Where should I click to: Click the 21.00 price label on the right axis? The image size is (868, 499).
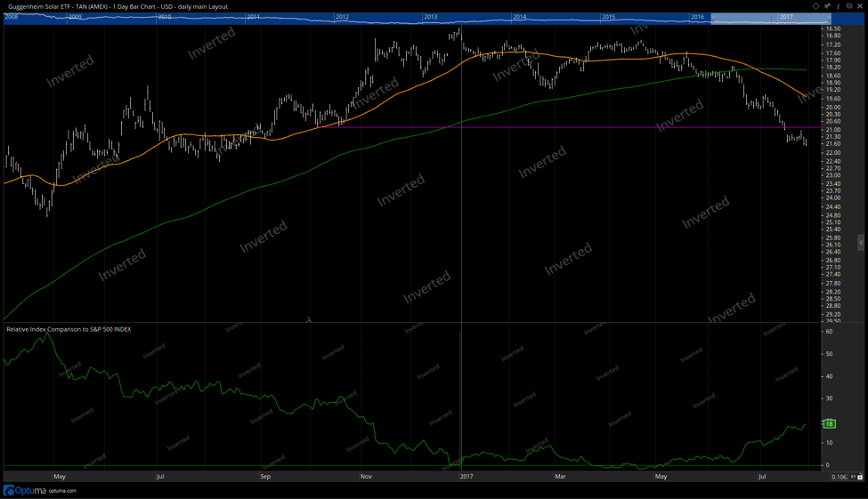pyautogui.click(x=832, y=130)
